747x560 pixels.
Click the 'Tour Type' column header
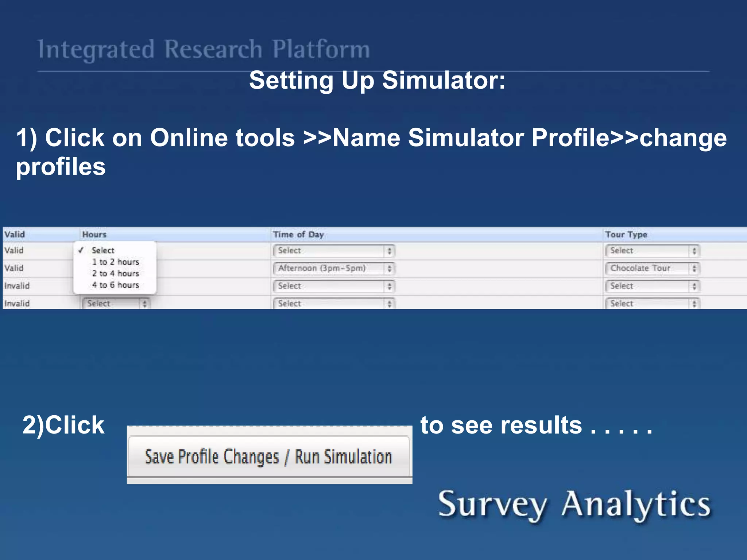[x=626, y=234]
